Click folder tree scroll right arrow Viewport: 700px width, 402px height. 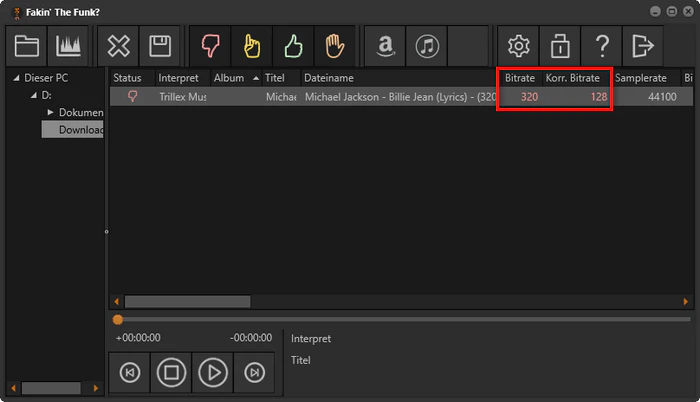95,388
